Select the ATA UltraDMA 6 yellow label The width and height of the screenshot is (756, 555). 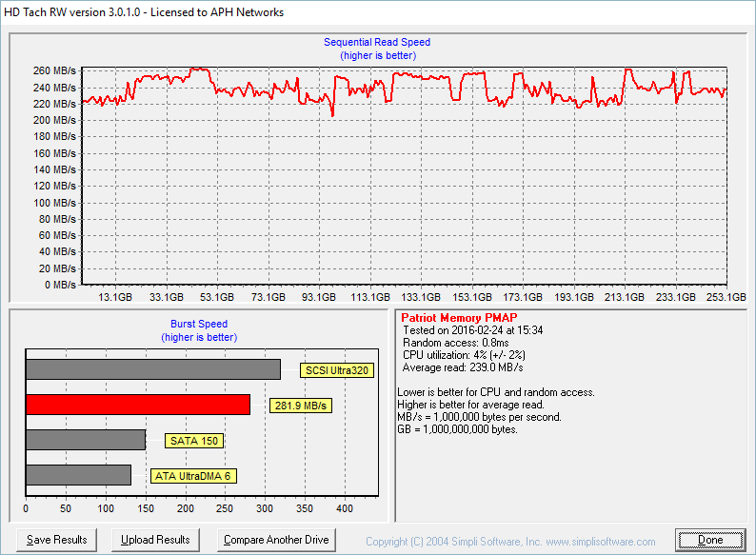[191, 476]
